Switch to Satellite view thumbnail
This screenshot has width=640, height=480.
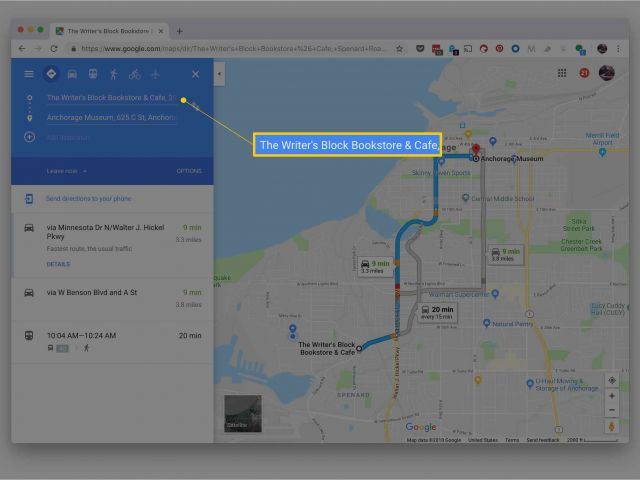243,413
